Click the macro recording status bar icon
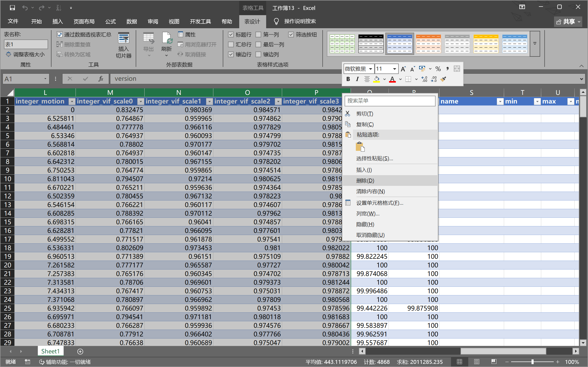The height and width of the screenshot is (367, 588). (x=27, y=362)
